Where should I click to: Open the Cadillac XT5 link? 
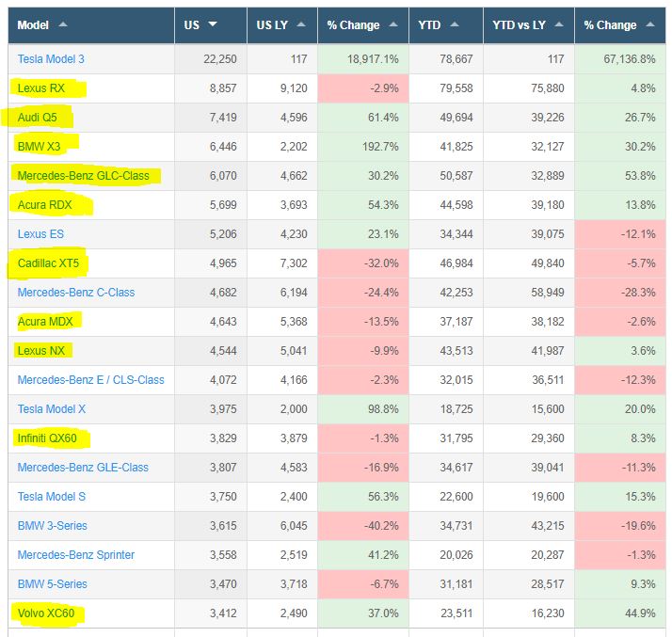(48, 263)
